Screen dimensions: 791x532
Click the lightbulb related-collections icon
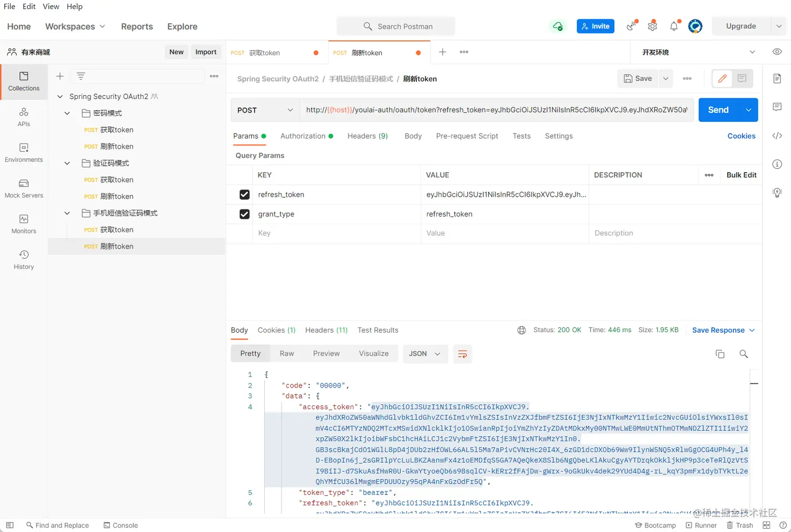[777, 193]
